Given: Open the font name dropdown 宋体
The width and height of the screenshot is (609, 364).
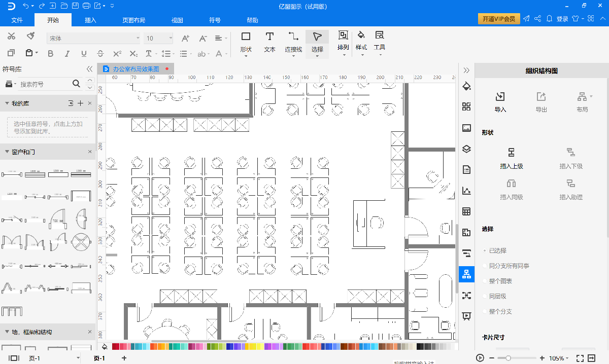Looking at the screenshot, I should coord(94,38).
